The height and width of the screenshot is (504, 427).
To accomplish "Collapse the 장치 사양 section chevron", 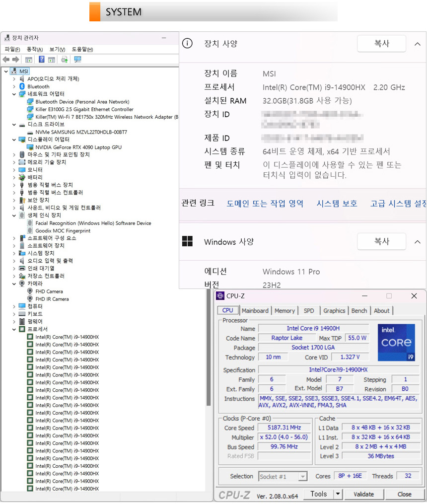I will point(417,44).
